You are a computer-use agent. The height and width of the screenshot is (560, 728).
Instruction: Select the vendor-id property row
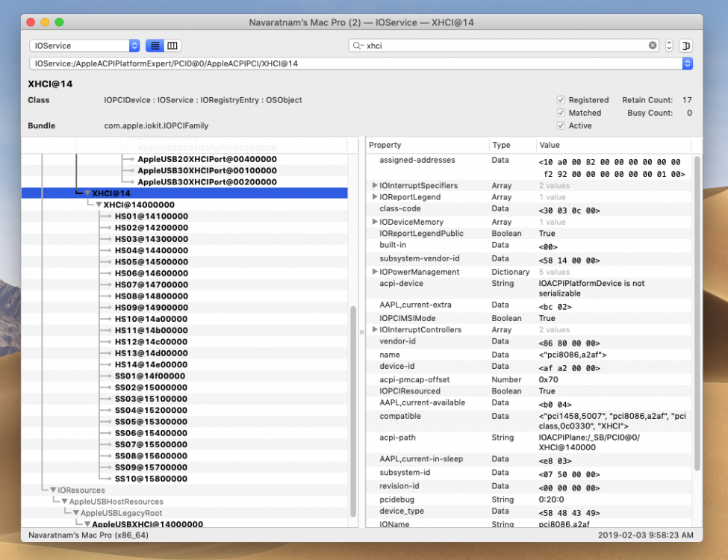[x=529, y=342]
